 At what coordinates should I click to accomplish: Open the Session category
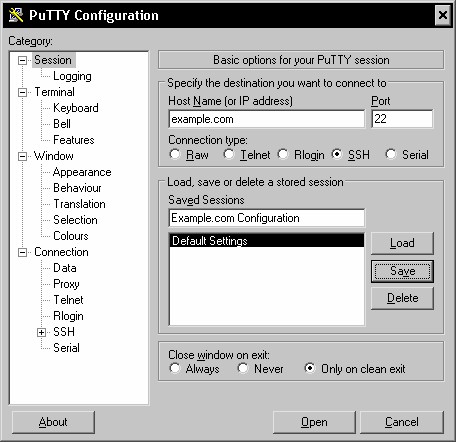[x=53, y=60]
